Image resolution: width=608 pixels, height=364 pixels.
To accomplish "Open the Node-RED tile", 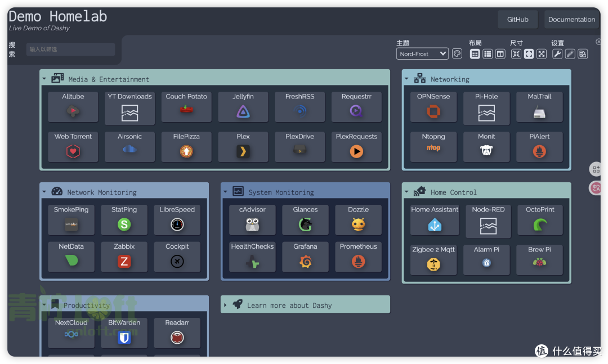I will tap(488, 221).
